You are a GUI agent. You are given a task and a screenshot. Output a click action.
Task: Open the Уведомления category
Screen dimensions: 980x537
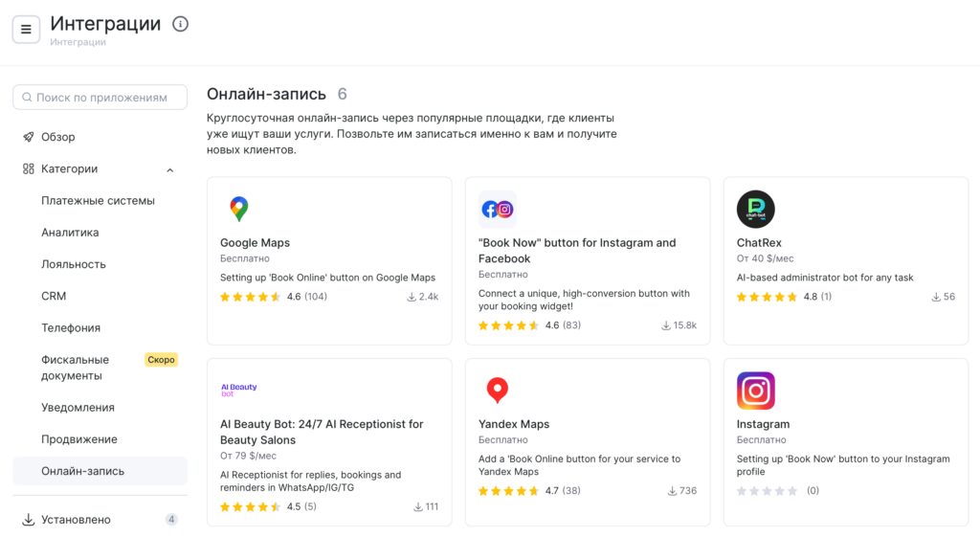tap(78, 408)
